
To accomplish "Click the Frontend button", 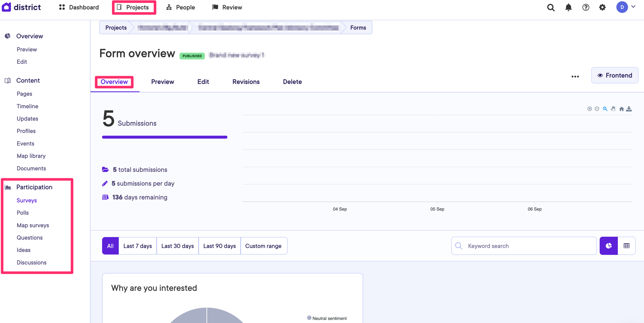I will (x=614, y=75).
